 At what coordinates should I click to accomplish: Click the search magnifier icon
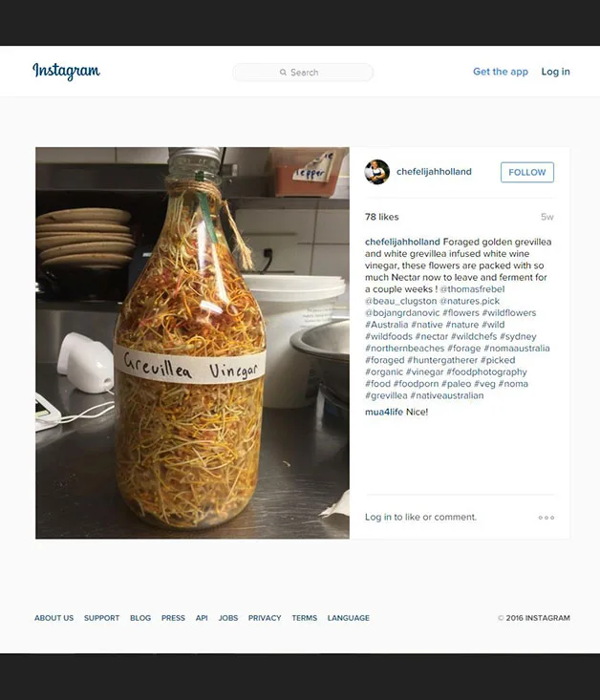coord(283,73)
